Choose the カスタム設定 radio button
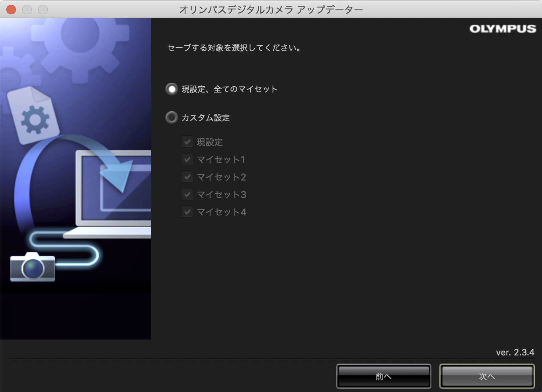The height and width of the screenshot is (392, 542). 172,118
